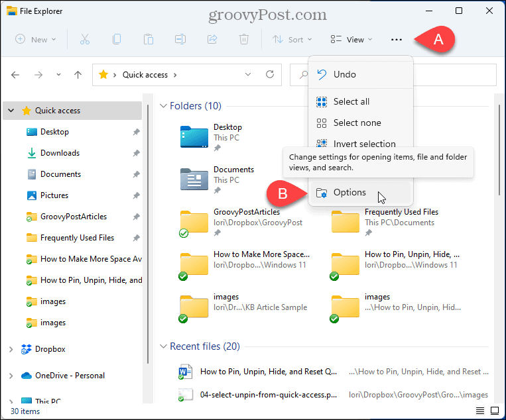Viewport: 506px width, 420px height.
Task: Select OneDrive - Personal in navigation pane
Action: tap(70, 376)
